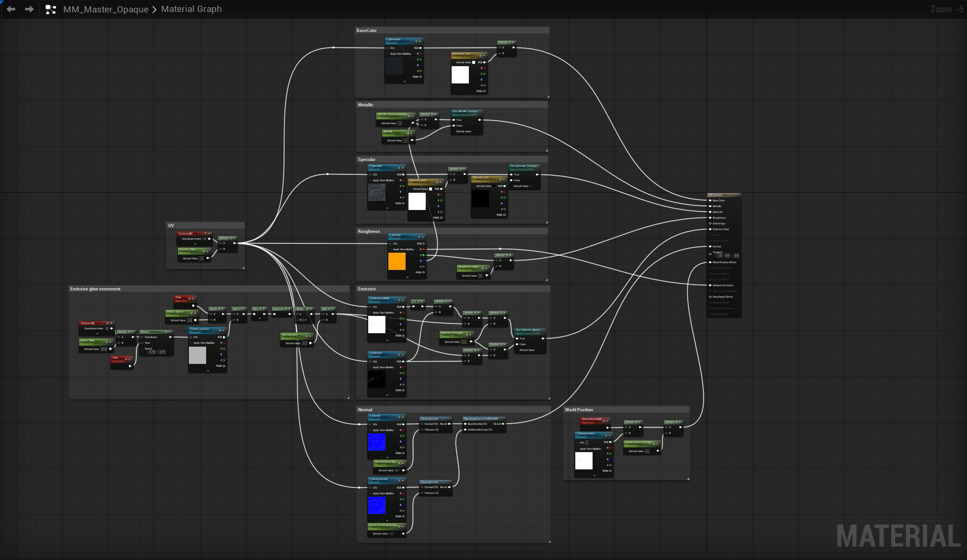Go forward with the right arrow button
The image size is (967, 560).
(x=29, y=9)
